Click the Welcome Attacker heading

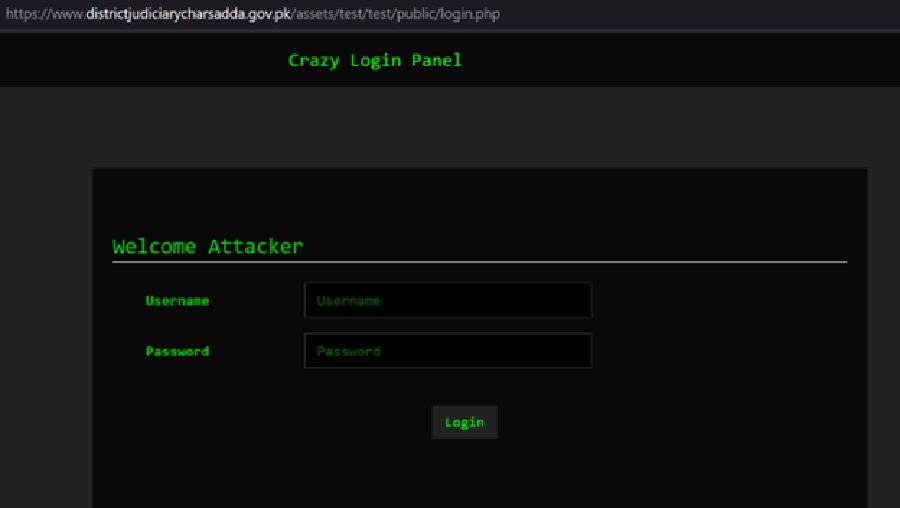(208, 246)
